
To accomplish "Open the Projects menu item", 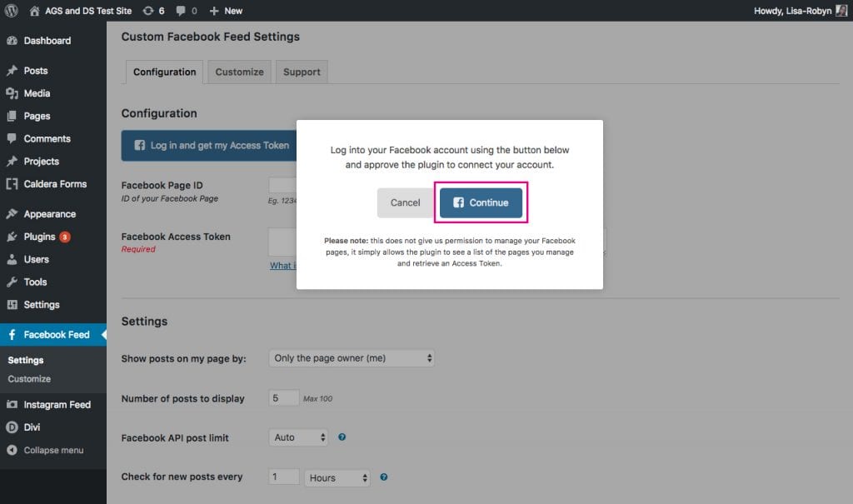I will [x=42, y=162].
